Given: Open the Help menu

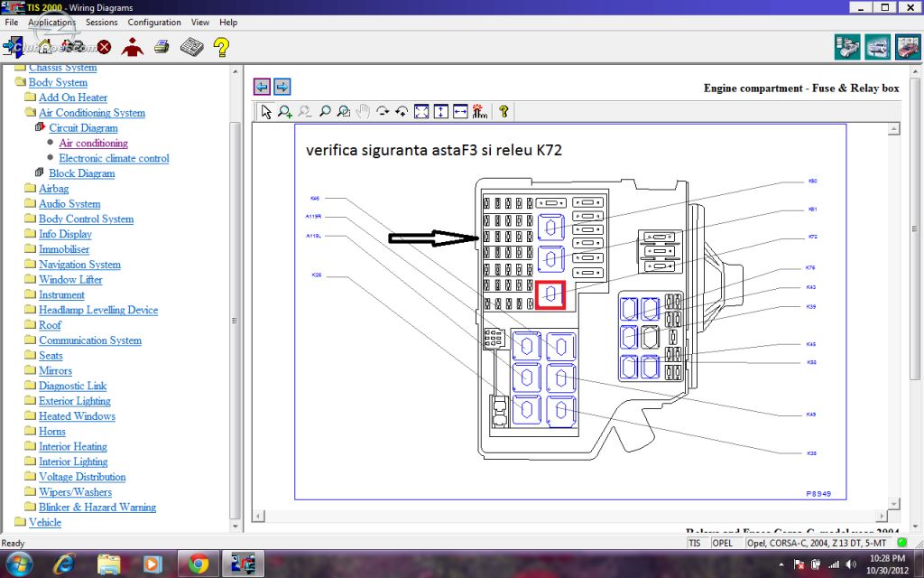Looking at the screenshot, I should [x=228, y=22].
